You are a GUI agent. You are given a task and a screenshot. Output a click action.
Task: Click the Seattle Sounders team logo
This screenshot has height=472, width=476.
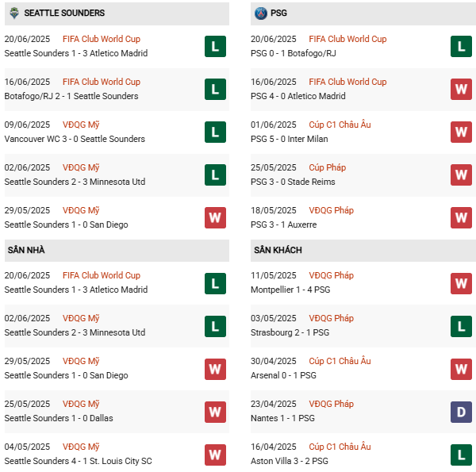[12, 13]
